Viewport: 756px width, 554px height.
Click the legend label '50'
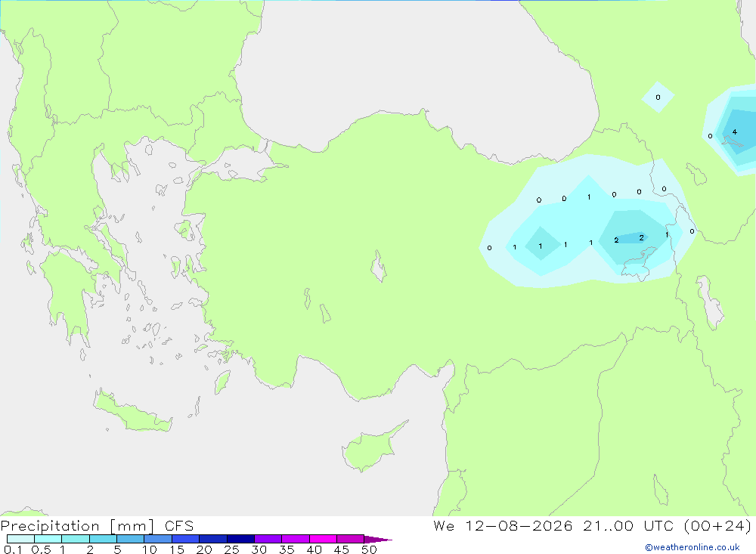369,549
